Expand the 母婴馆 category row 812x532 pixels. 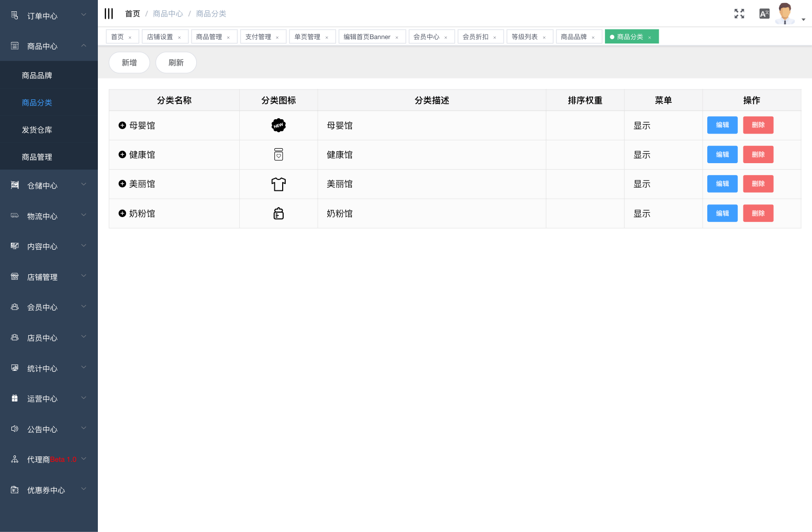click(122, 126)
